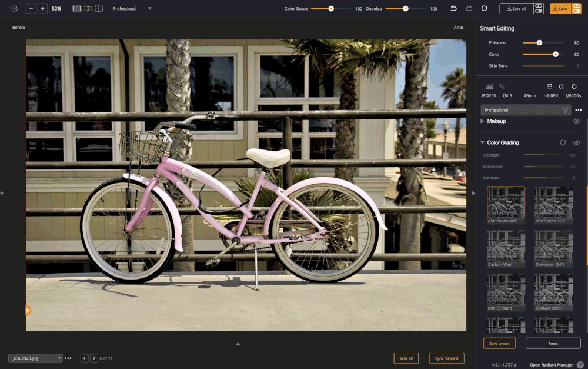Viewport: 588px width, 369px height.
Task: Switch to single image view mode
Action: [x=77, y=9]
